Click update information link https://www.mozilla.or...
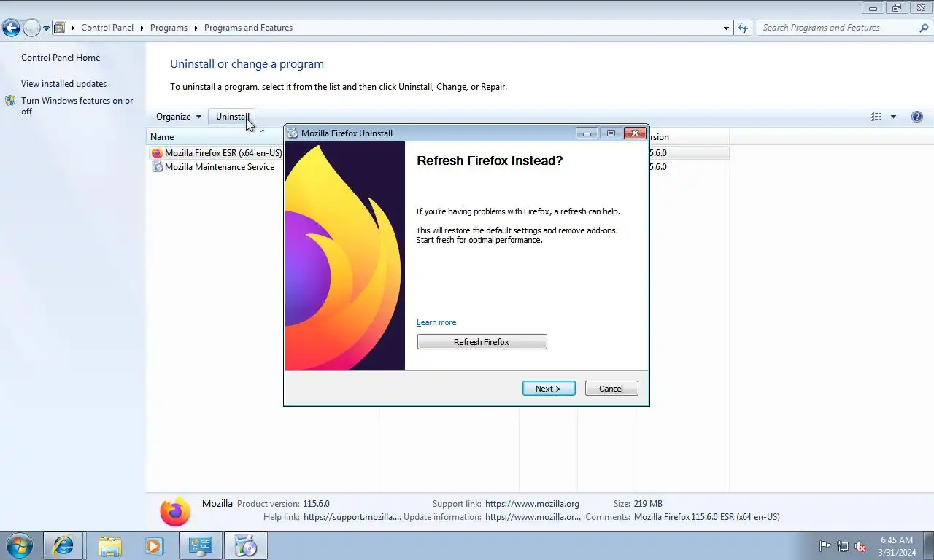 [533, 517]
